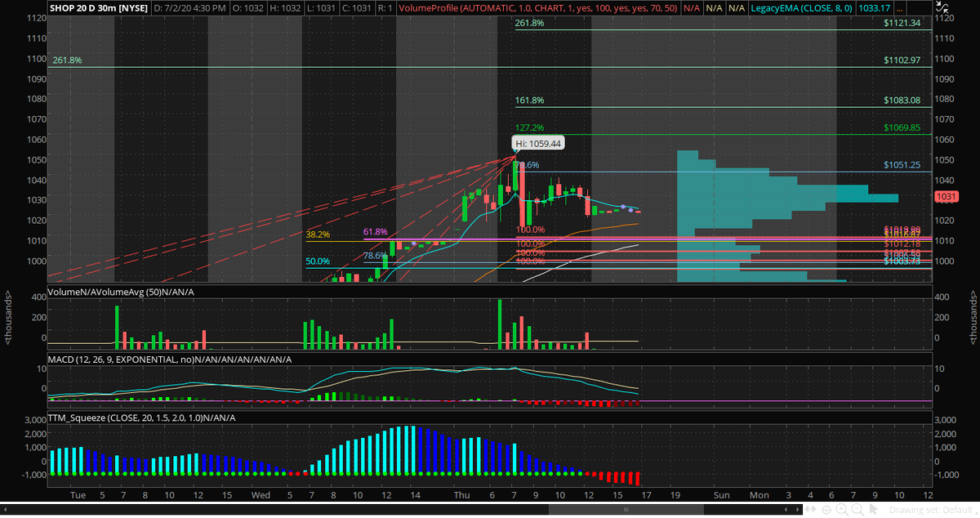Click the $1051.25 Fibonacci level label

(902, 165)
